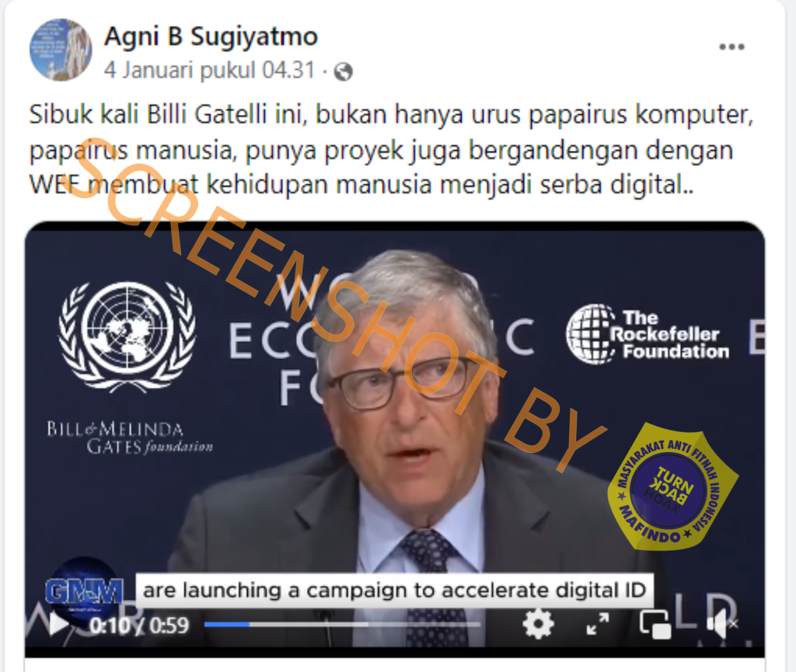The image size is (796, 672).
Task: Click the globe public audience icon
Action: (343, 71)
